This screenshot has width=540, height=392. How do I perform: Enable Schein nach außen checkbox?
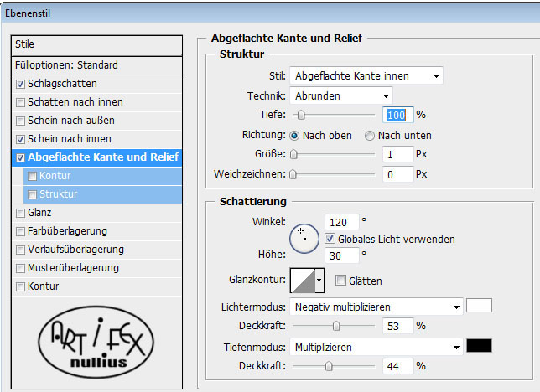(x=20, y=121)
